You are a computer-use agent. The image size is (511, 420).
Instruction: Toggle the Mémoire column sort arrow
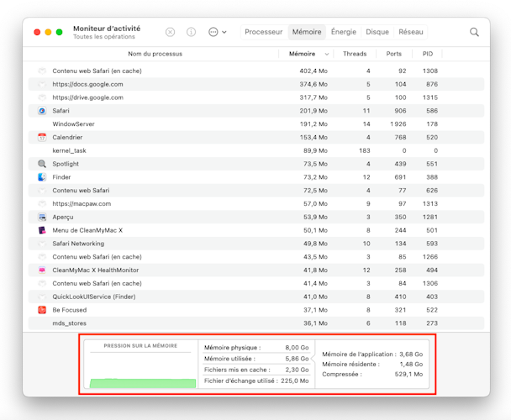point(327,54)
